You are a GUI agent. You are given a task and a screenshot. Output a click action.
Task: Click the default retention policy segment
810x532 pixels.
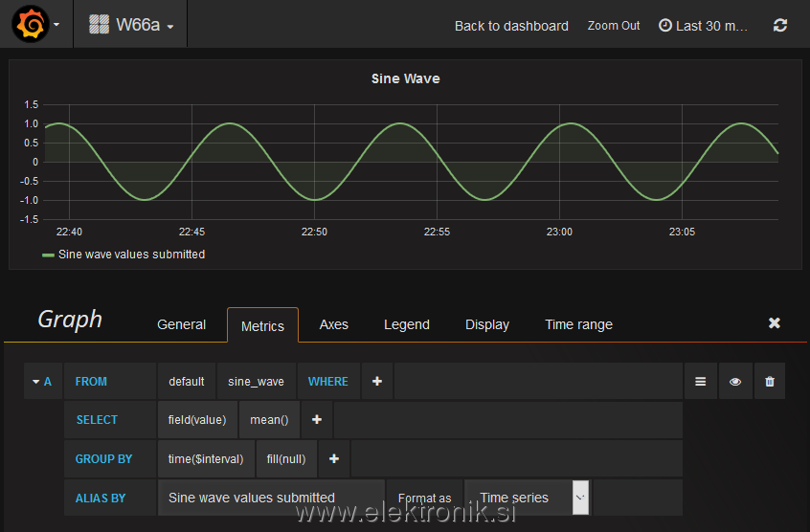[x=187, y=382]
